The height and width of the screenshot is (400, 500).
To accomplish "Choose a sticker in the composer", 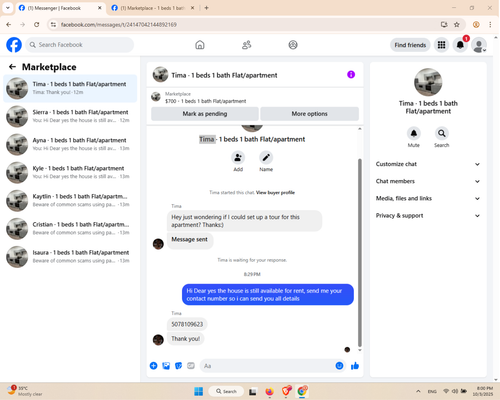I will click(178, 366).
